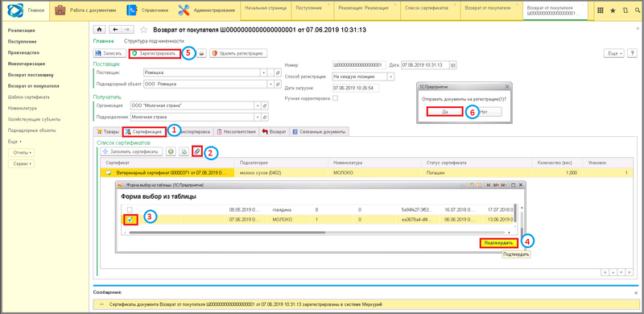This screenshot has height=314, width=644.
Task: Click the green round icon beside Заполнить сертификаты
Action: (x=171, y=151)
